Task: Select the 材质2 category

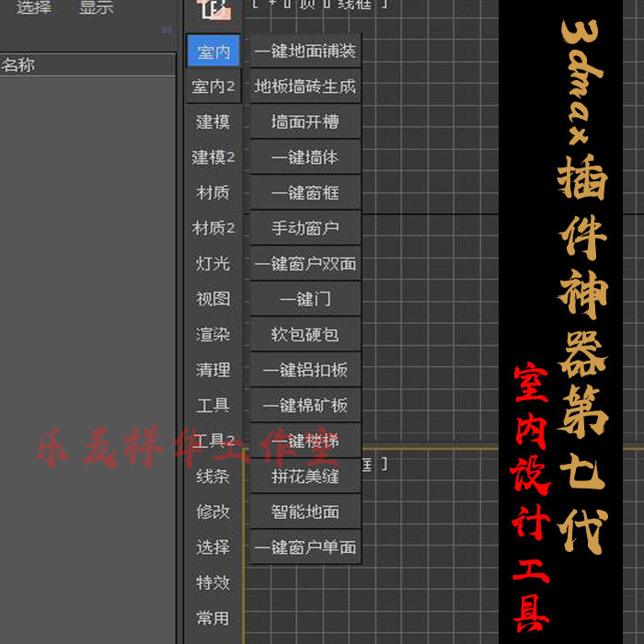Action: [213, 228]
